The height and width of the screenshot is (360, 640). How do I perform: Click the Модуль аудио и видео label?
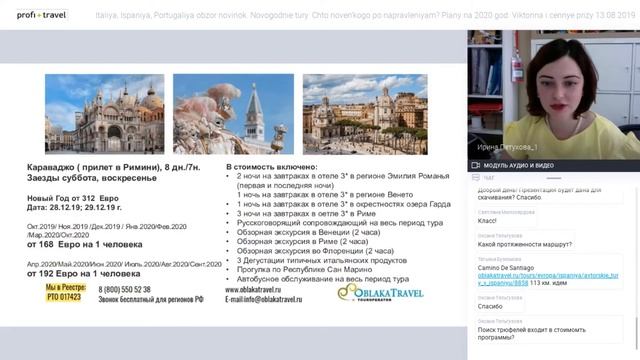point(518,165)
